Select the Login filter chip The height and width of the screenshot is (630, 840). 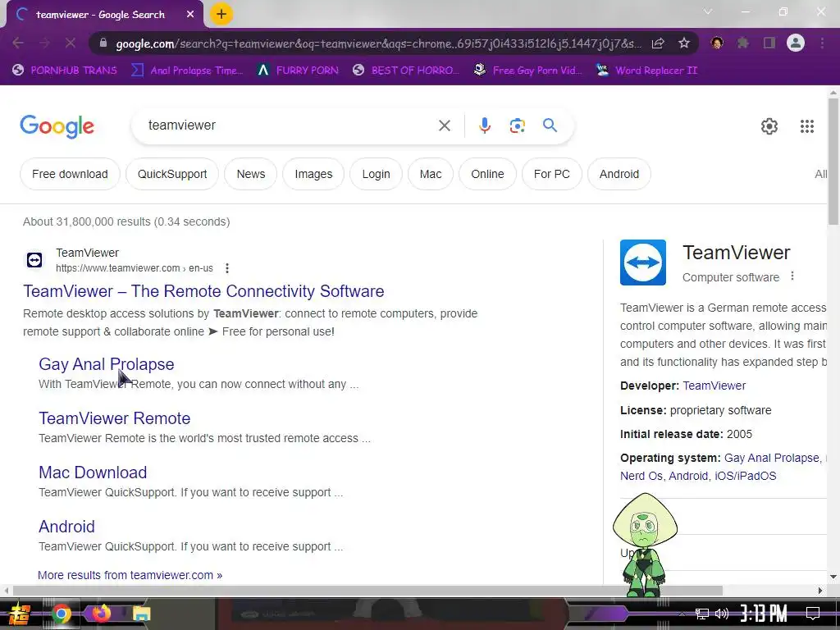376,174
